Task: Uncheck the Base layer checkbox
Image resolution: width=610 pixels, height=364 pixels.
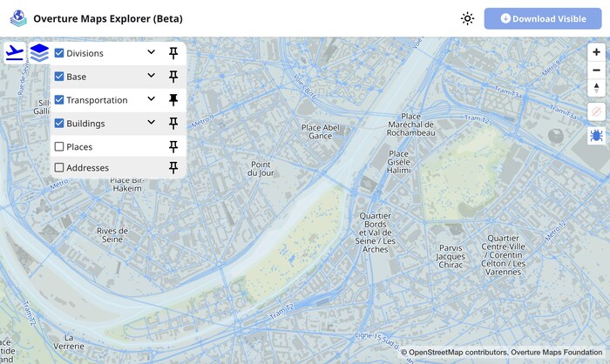Action: pos(59,77)
